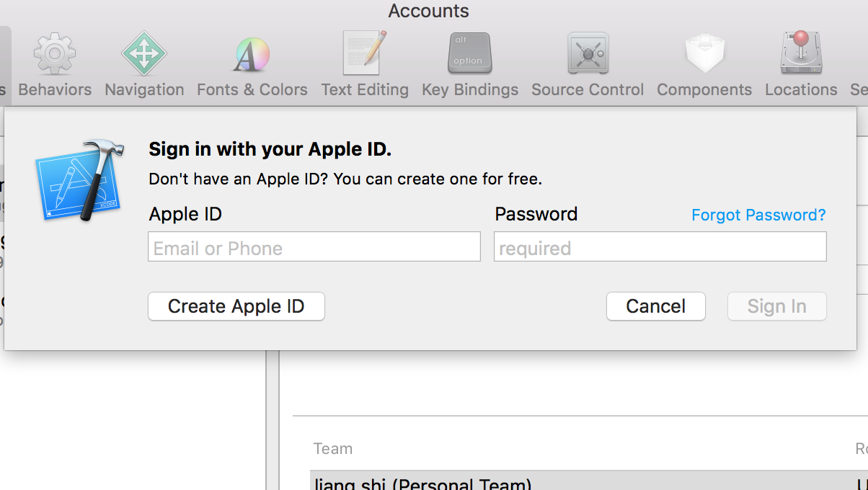Screen dimensions: 868x490
Task: Open Fonts & Colors preferences icon
Action: 252,54
